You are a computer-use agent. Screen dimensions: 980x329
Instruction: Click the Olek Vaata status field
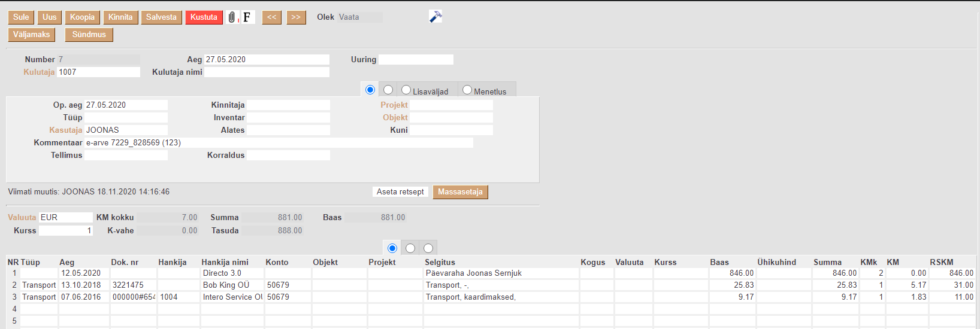(x=359, y=17)
